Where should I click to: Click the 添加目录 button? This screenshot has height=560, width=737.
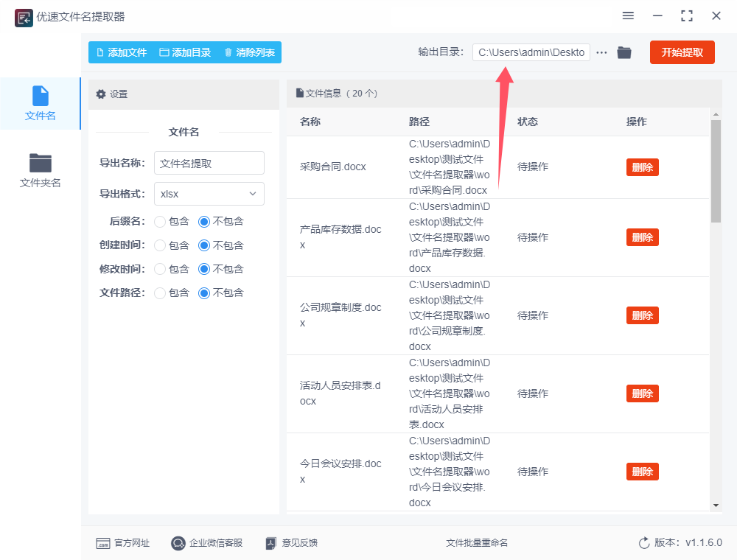coord(185,52)
